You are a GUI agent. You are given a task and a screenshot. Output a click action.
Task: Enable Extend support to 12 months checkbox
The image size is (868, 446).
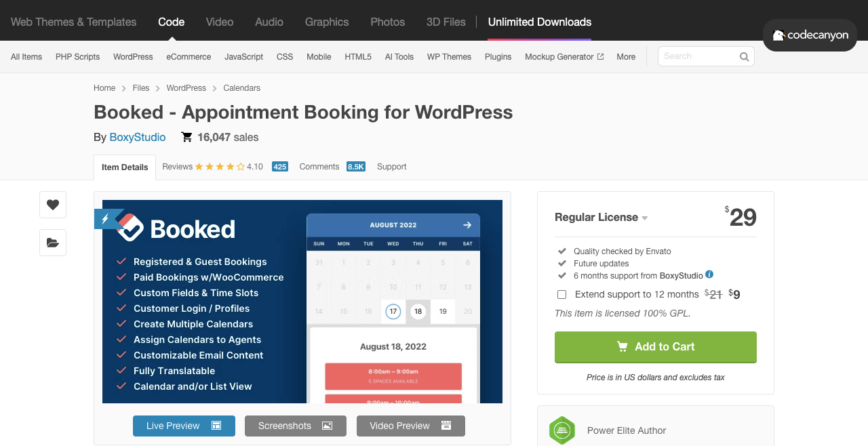[x=561, y=294]
